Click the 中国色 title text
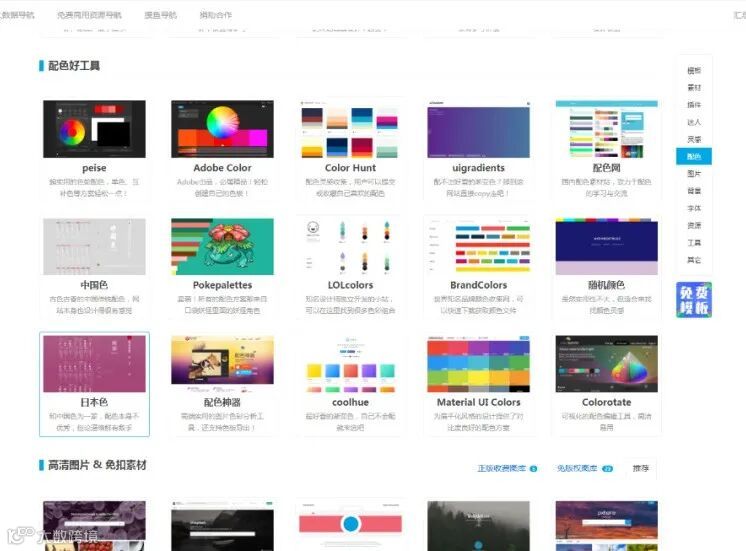Screen dimensions: 746x551 [x=94, y=285]
